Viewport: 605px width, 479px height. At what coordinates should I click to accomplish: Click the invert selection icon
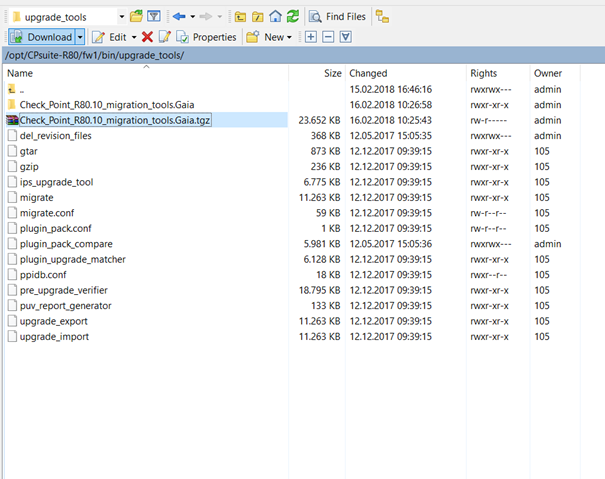point(345,37)
